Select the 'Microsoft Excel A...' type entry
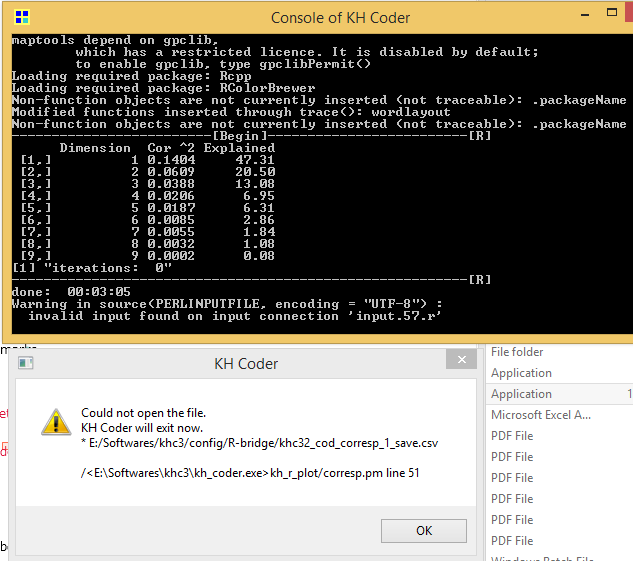The image size is (633, 561). pos(541,415)
